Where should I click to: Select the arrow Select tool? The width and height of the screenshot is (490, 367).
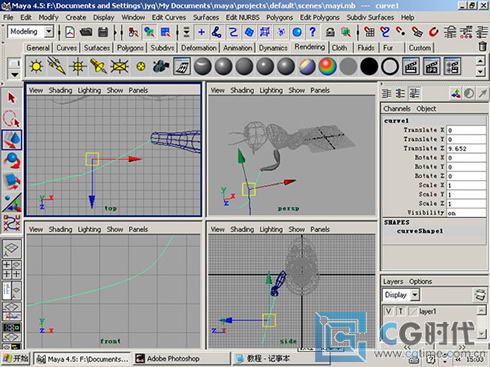click(12, 98)
